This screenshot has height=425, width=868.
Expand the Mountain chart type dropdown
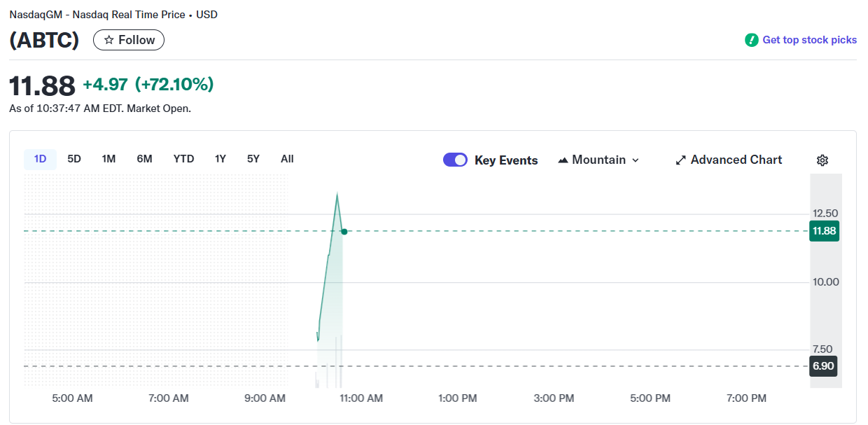[598, 160]
